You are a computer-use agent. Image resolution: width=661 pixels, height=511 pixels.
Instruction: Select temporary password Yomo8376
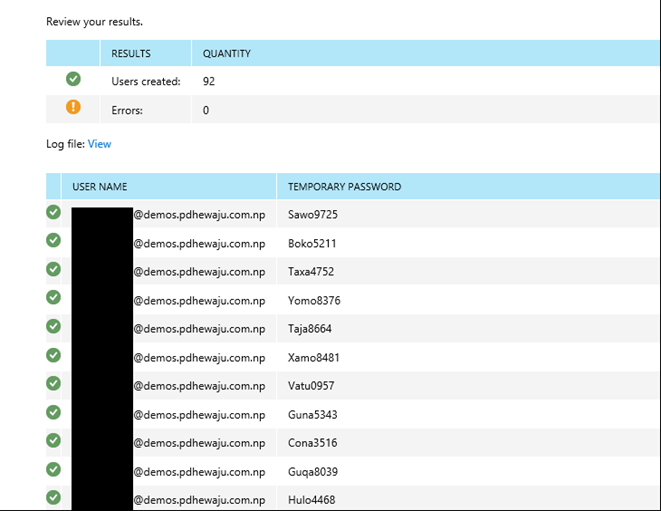point(314,301)
